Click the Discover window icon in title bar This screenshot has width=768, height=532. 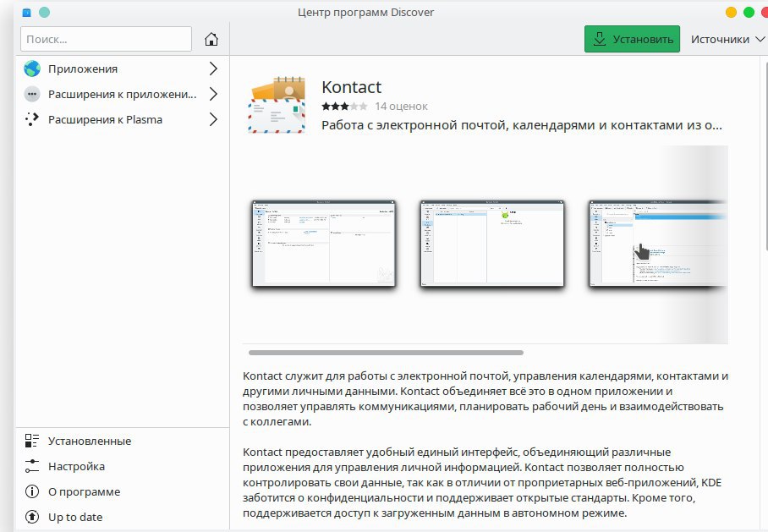click(x=27, y=12)
